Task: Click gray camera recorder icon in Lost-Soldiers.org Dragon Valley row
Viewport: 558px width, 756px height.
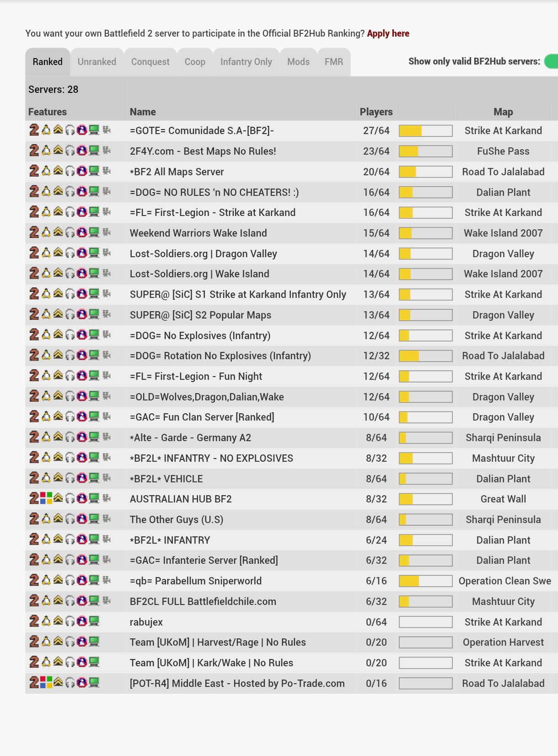Action: pos(107,253)
